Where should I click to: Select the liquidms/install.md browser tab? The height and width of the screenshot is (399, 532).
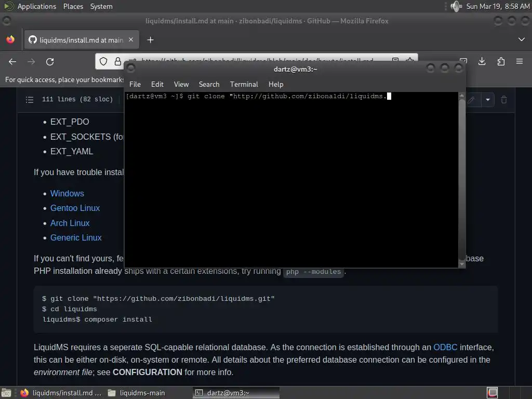82,40
